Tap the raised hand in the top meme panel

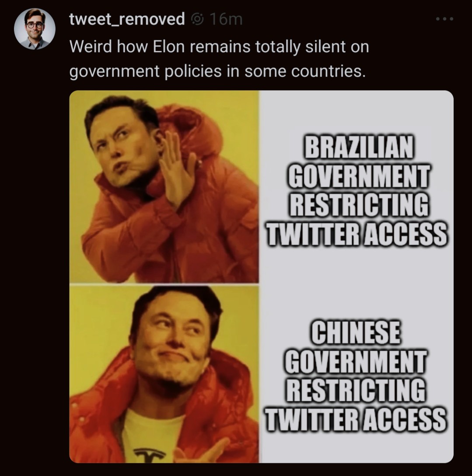click(x=178, y=170)
